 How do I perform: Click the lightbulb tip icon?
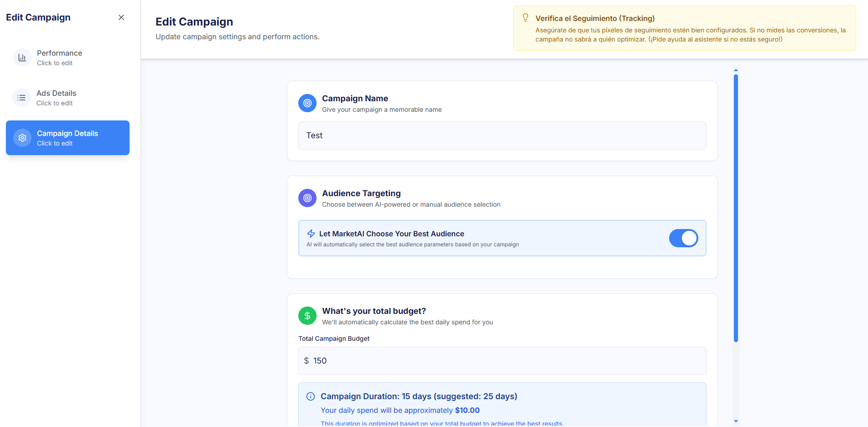tap(525, 18)
